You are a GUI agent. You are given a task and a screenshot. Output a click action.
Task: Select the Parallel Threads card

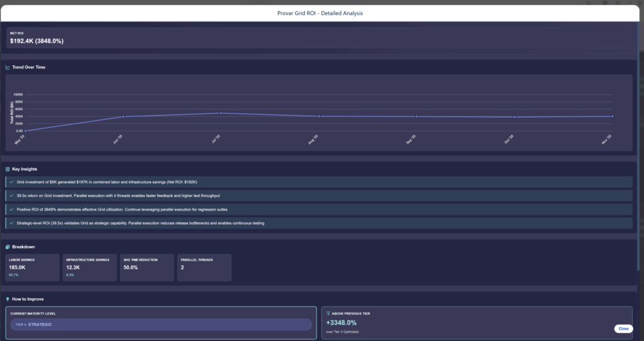[x=204, y=267]
